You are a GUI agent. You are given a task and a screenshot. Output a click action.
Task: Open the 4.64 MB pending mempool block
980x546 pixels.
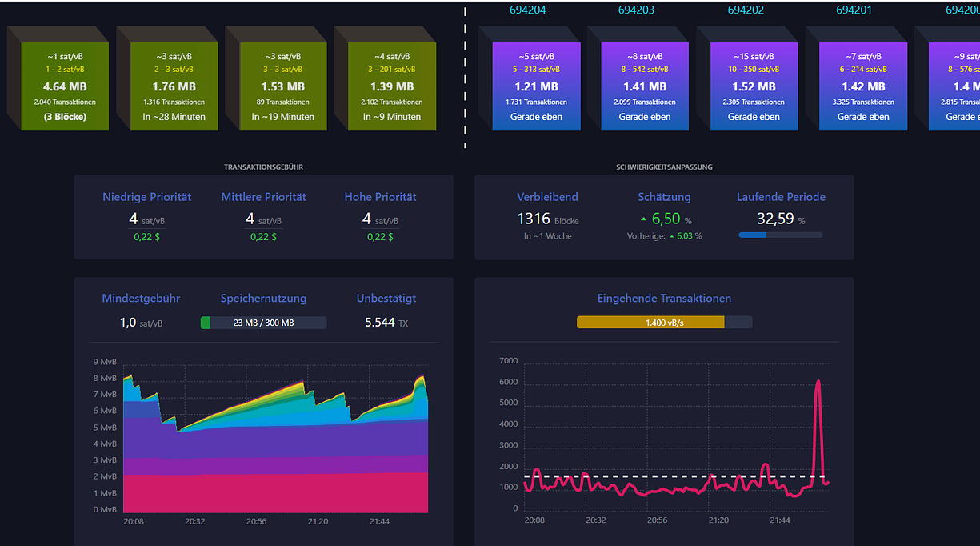click(65, 86)
